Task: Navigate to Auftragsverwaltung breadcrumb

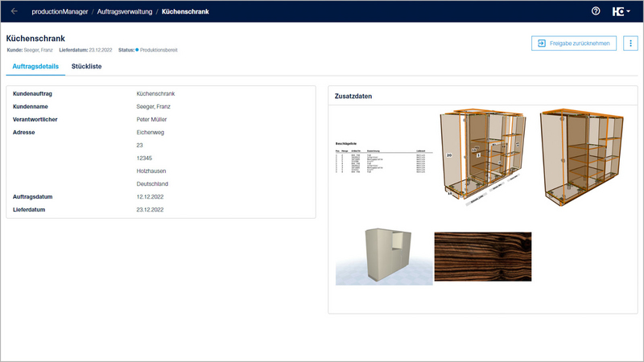Action: [125, 11]
